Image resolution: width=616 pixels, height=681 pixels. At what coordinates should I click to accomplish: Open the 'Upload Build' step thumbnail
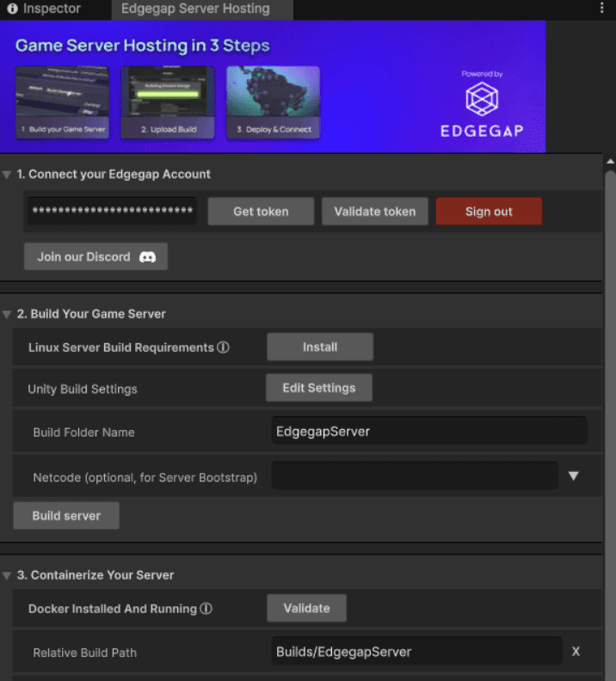(x=168, y=102)
